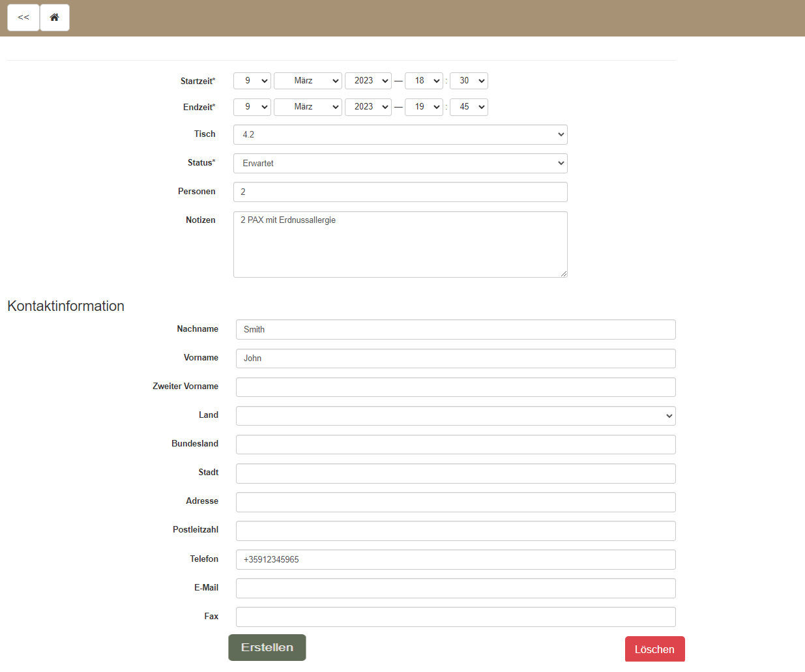Click the Erstellen button
This screenshot has width=805, height=672.
[267, 647]
